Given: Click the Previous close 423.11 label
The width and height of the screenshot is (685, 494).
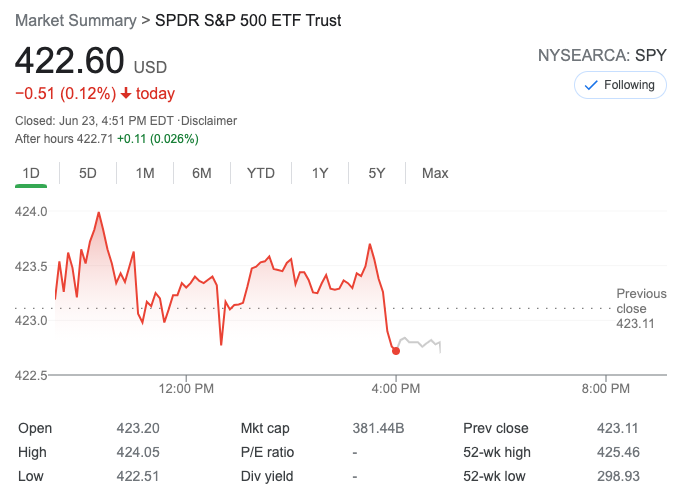Looking at the screenshot, I should coord(641,308).
